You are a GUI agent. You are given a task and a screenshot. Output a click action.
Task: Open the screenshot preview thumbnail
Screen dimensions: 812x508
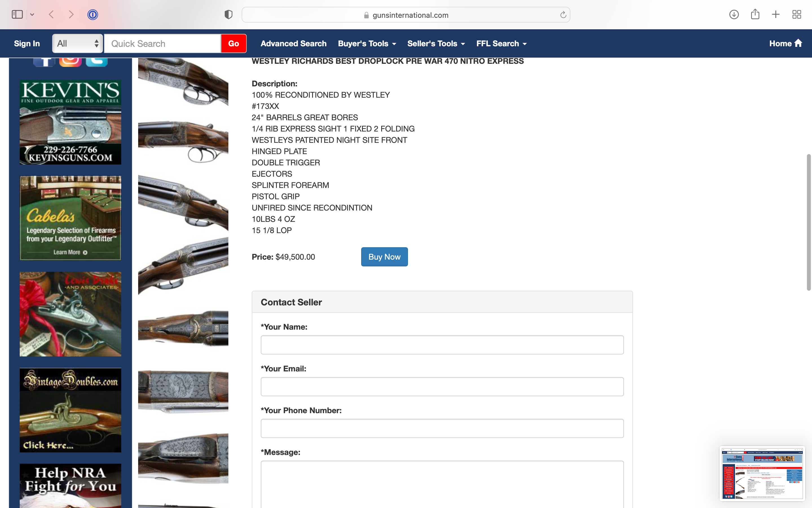click(762, 473)
